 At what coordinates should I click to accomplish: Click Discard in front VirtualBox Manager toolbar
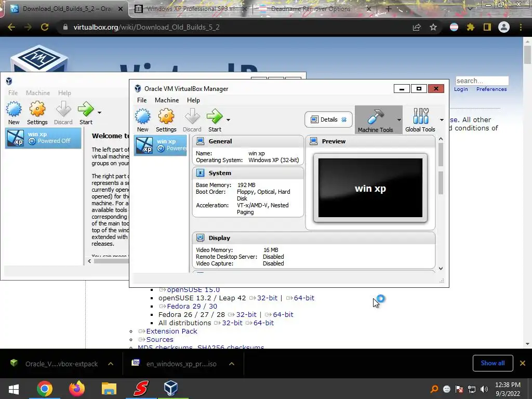(x=192, y=121)
